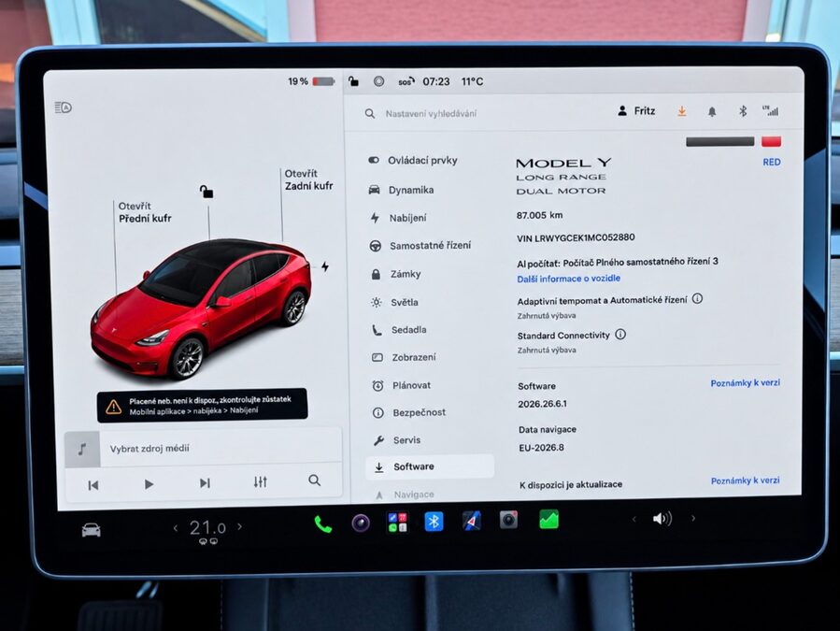Tap the Bluetooth icon near profile
Image resolution: width=840 pixels, height=631 pixels.
click(x=743, y=111)
